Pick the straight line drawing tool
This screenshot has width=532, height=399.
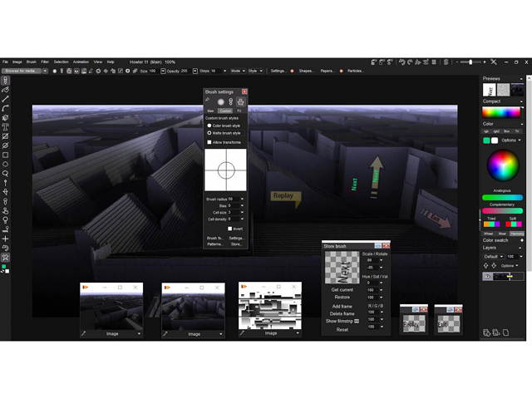6,99
